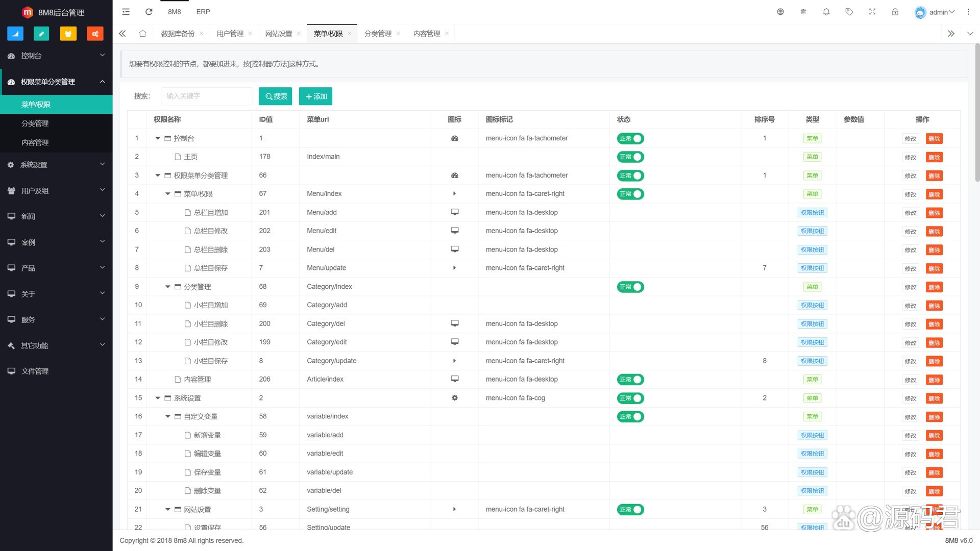Collapse the sidebar with the menu fold icon
The image size is (980, 551).
point(126,12)
